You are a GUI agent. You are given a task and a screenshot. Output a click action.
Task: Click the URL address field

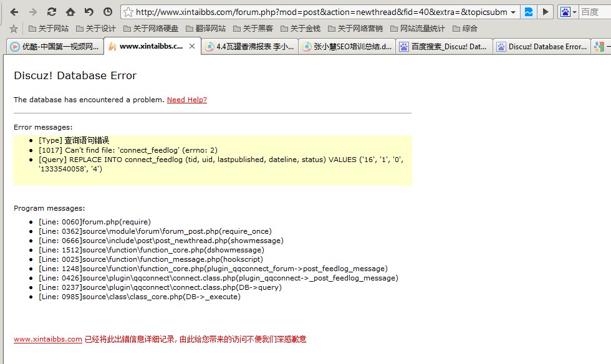[322, 12]
